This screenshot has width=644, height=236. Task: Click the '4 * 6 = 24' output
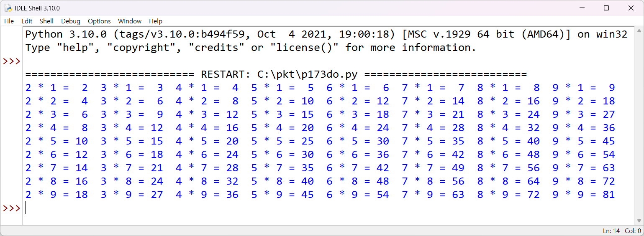(207, 155)
